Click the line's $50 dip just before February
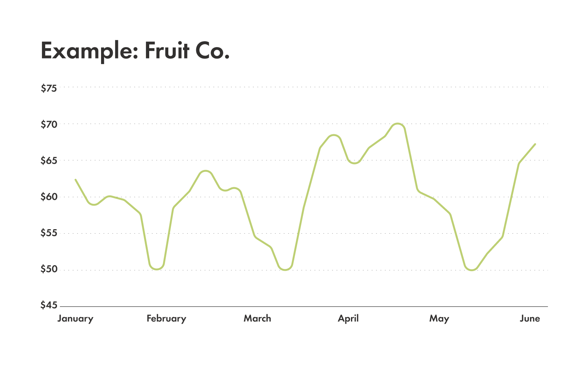 point(157,269)
